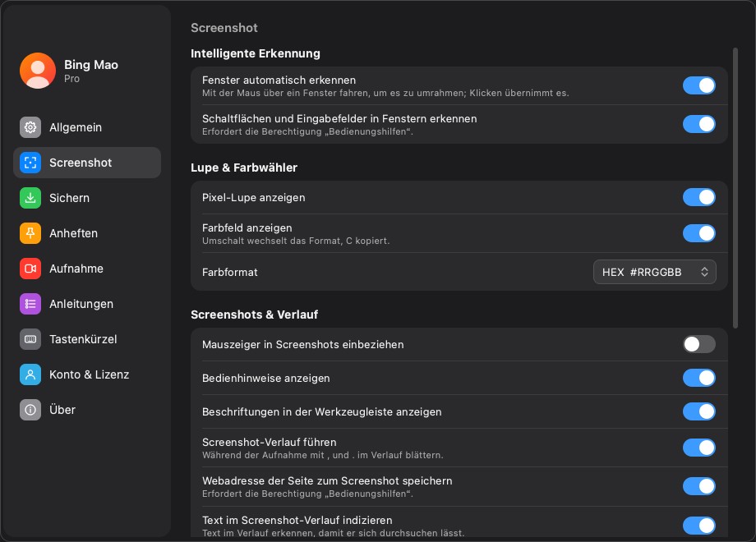Open the Über section label

click(x=62, y=410)
